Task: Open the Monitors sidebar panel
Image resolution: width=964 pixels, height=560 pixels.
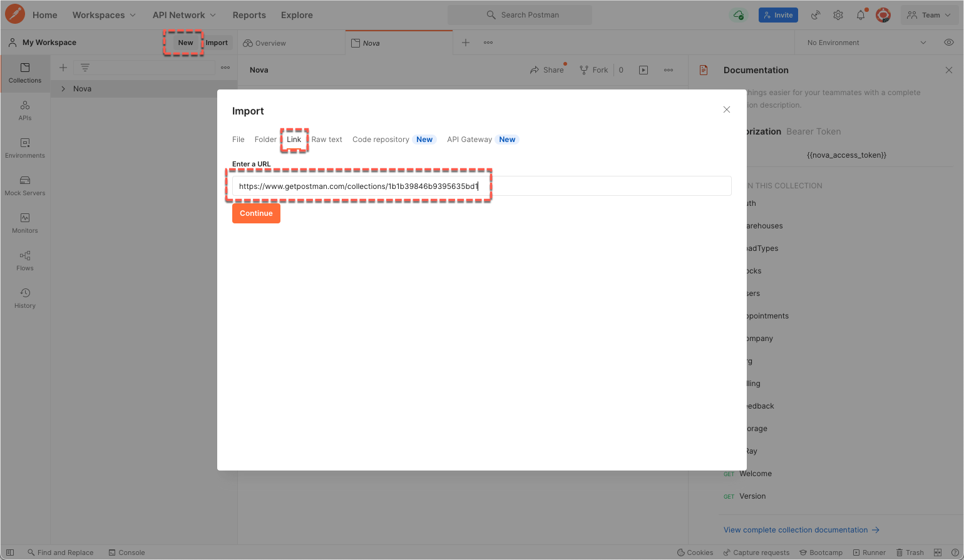Action: coord(25,223)
